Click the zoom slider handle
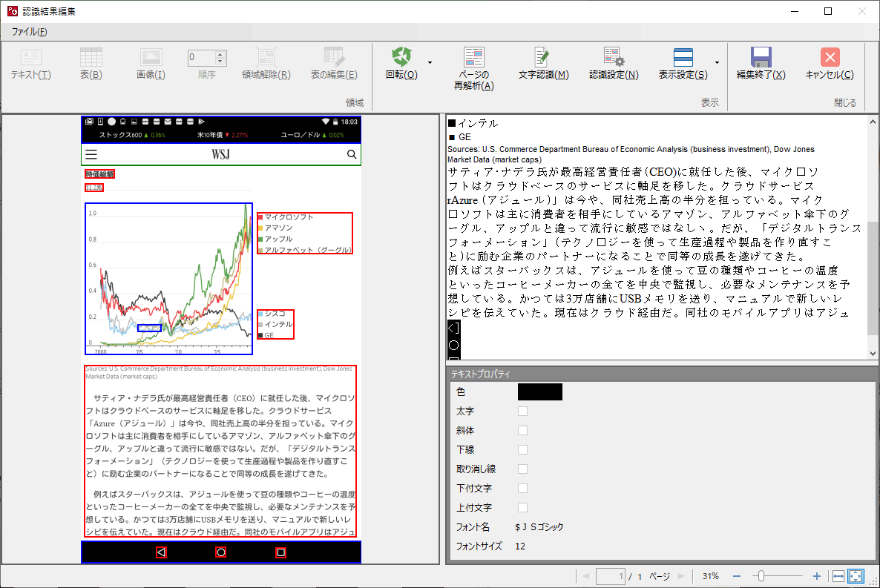Image resolution: width=880 pixels, height=588 pixels. pos(761,576)
